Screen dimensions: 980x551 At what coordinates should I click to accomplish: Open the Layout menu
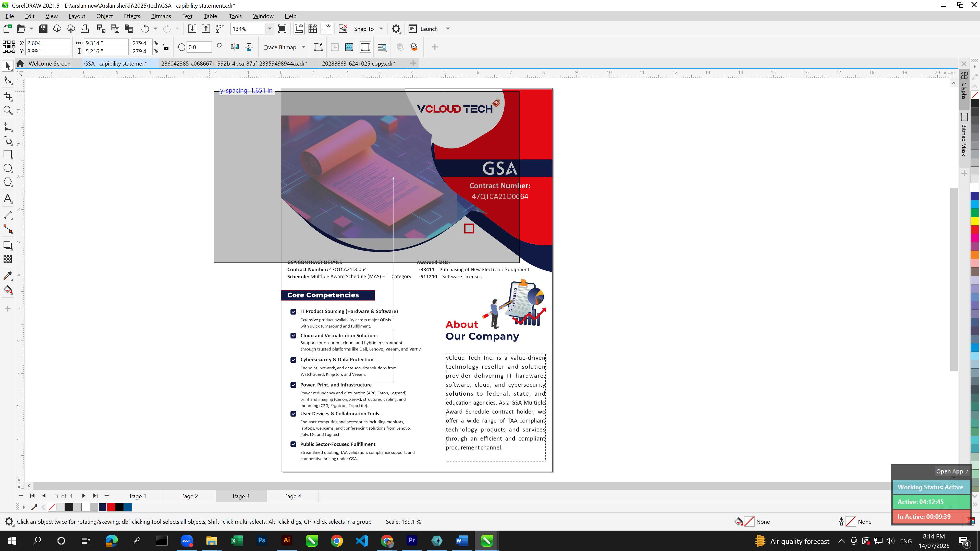[77, 16]
